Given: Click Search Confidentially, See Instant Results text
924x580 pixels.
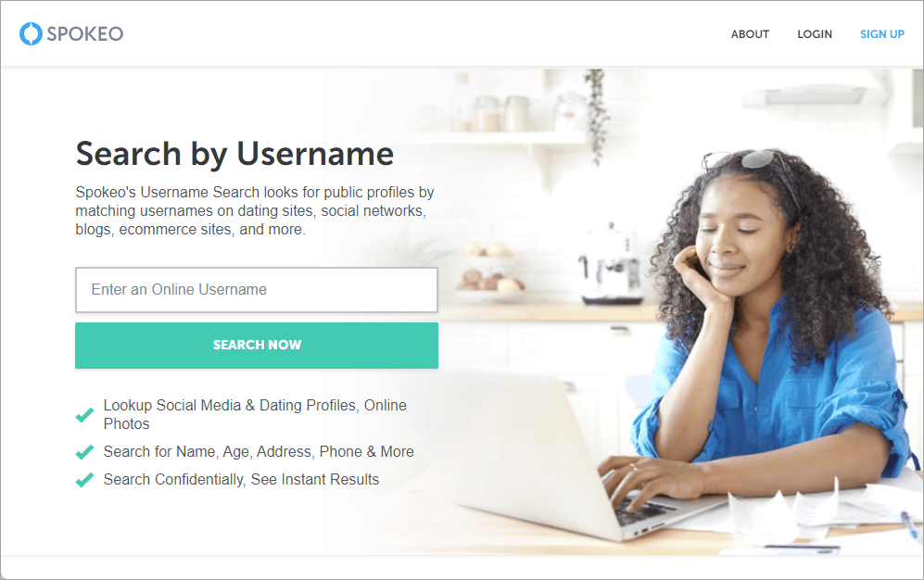Looking at the screenshot, I should pyautogui.click(x=241, y=479).
